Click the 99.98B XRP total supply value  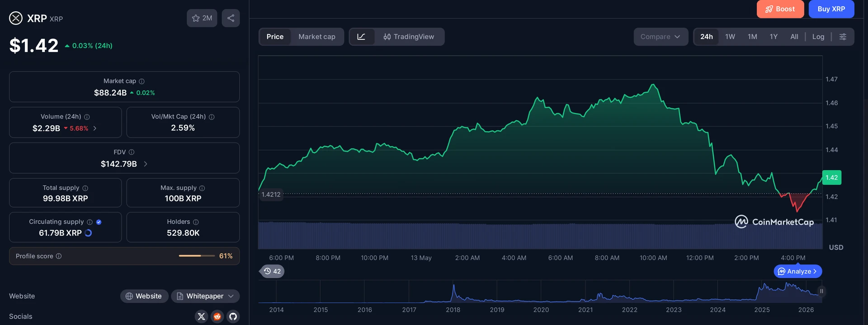click(66, 198)
